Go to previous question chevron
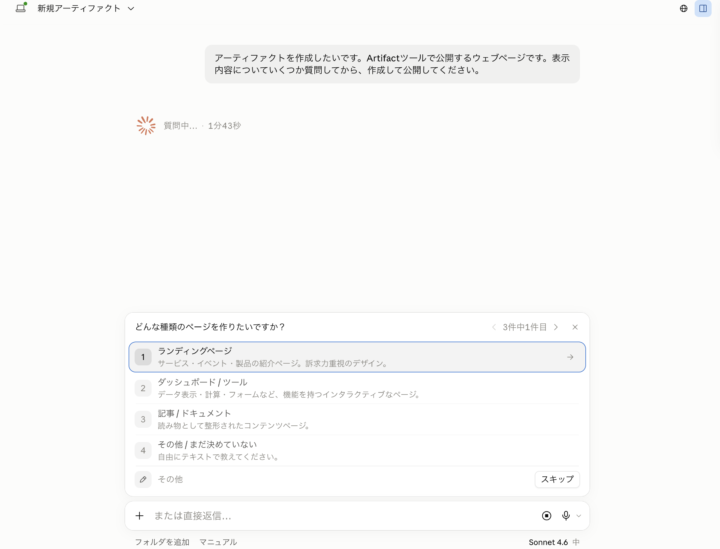 click(x=494, y=327)
